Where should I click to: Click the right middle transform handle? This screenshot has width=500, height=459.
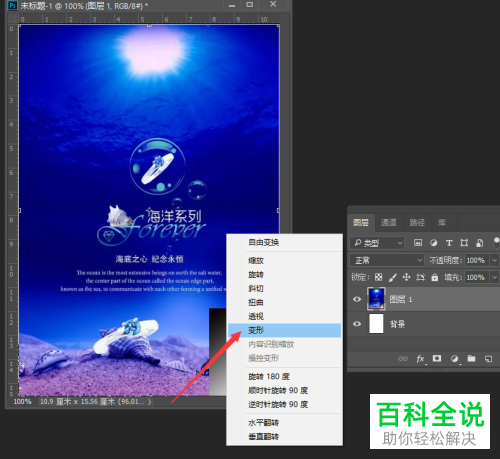click(278, 210)
